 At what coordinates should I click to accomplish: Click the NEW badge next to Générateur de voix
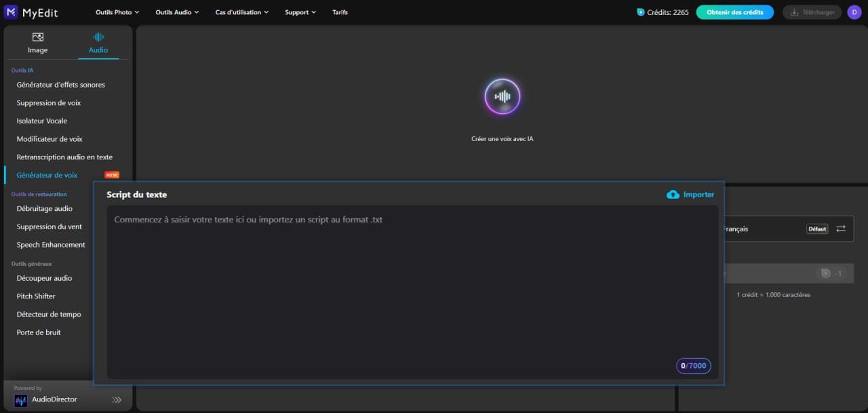pyautogui.click(x=112, y=175)
